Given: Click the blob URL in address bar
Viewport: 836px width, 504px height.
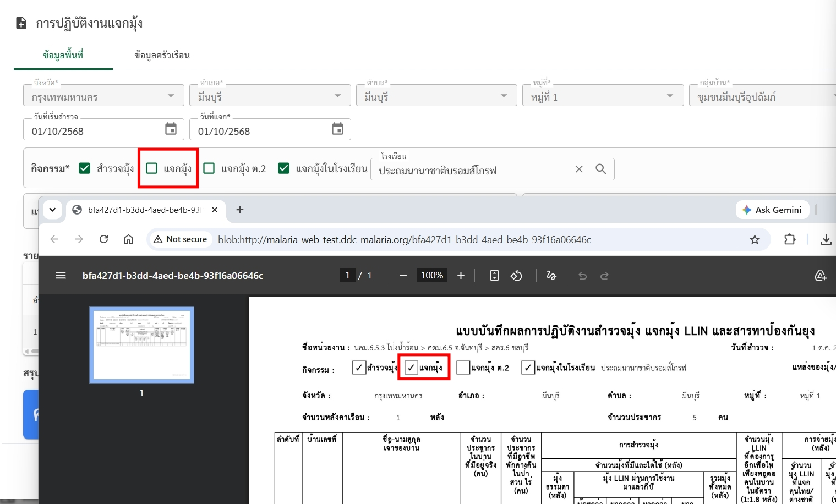Looking at the screenshot, I should (x=405, y=240).
